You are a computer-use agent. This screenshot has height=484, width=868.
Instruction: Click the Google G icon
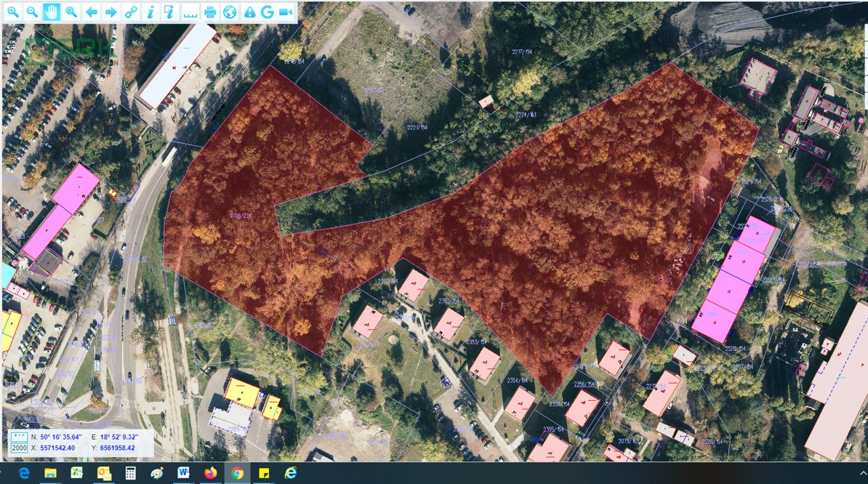267,12
